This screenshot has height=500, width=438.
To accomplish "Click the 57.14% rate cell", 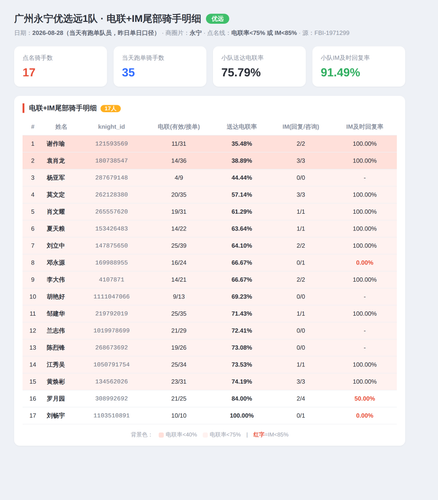I will pyautogui.click(x=242, y=195).
